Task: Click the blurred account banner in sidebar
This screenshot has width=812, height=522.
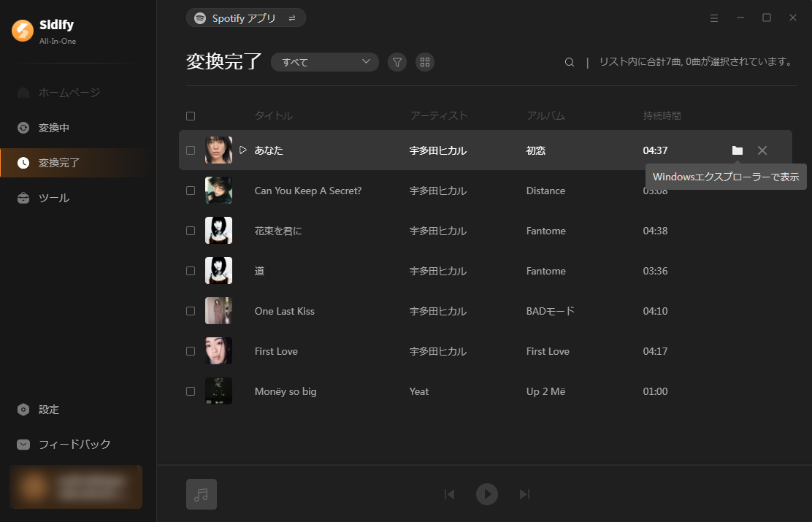Action: click(76, 487)
